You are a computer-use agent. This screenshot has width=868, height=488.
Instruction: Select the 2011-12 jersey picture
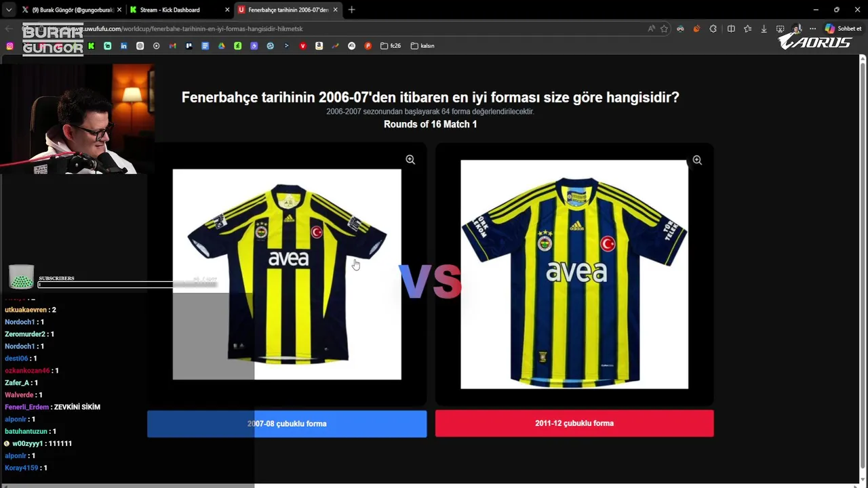pyautogui.click(x=574, y=274)
